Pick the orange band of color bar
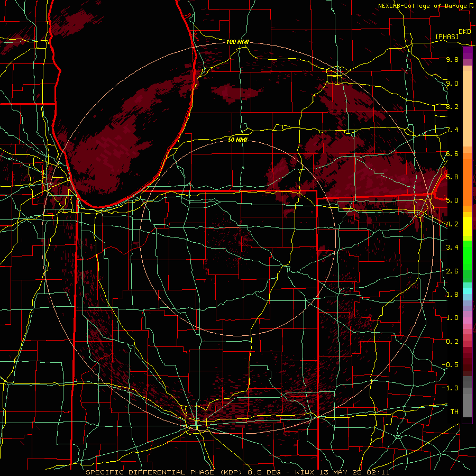 point(467,182)
